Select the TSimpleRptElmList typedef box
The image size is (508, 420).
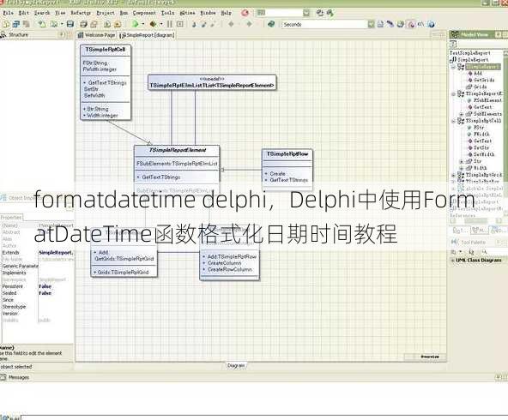pos(212,82)
